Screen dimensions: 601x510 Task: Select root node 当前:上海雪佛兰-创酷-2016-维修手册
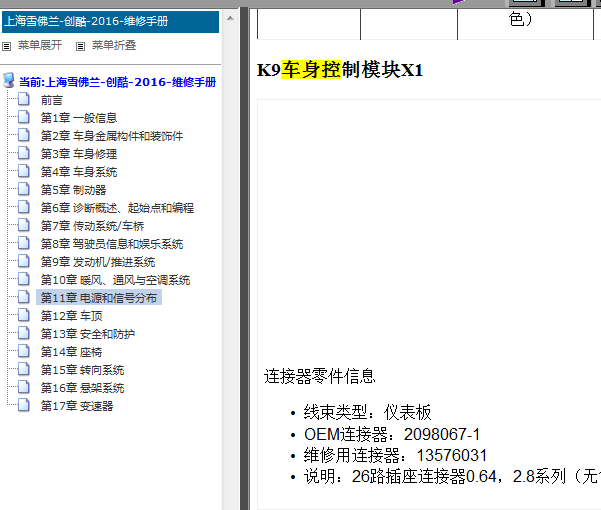(118, 82)
